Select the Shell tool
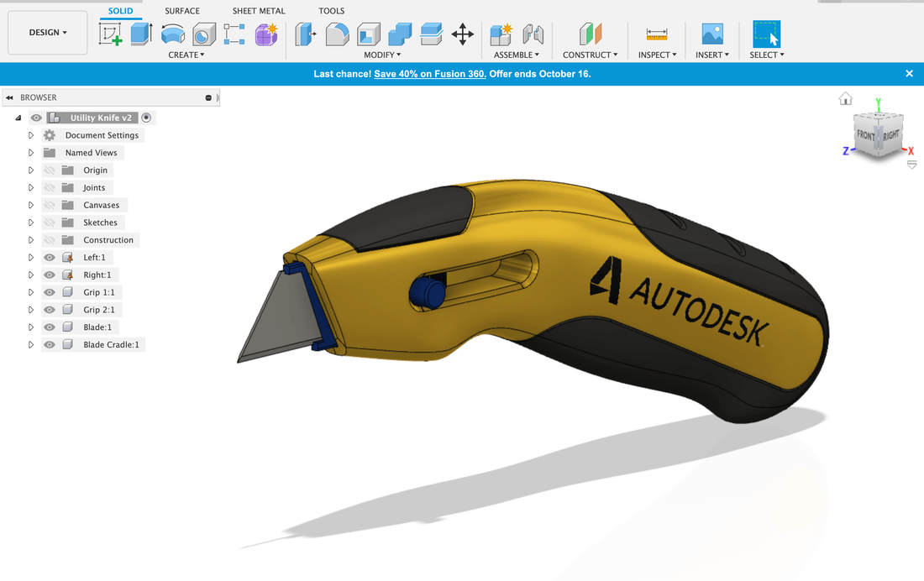The width and height of the screenshot is (924, 581). click(368, 34)
